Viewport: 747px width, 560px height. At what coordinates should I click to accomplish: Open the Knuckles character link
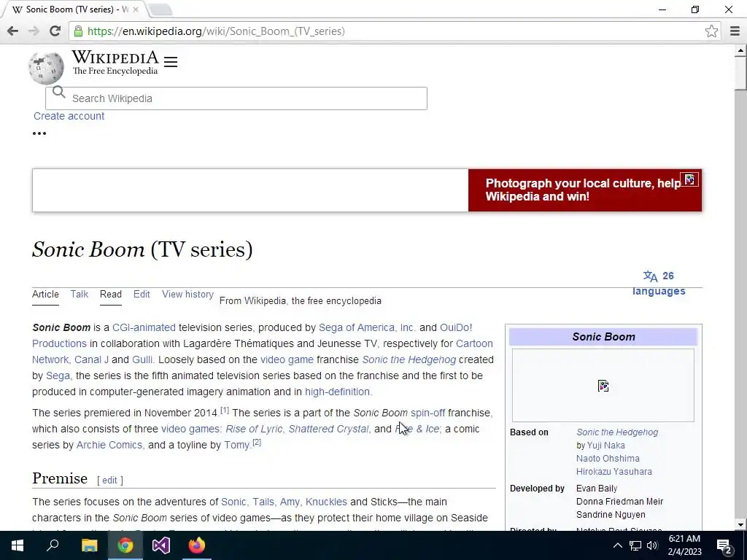pyautogui.click(x=326, y=502)
